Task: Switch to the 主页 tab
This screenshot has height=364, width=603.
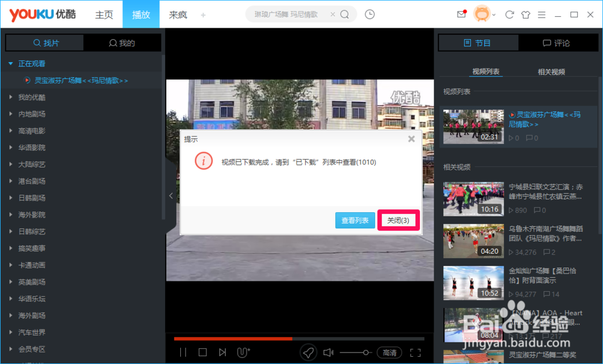Action: click(104, 14)
